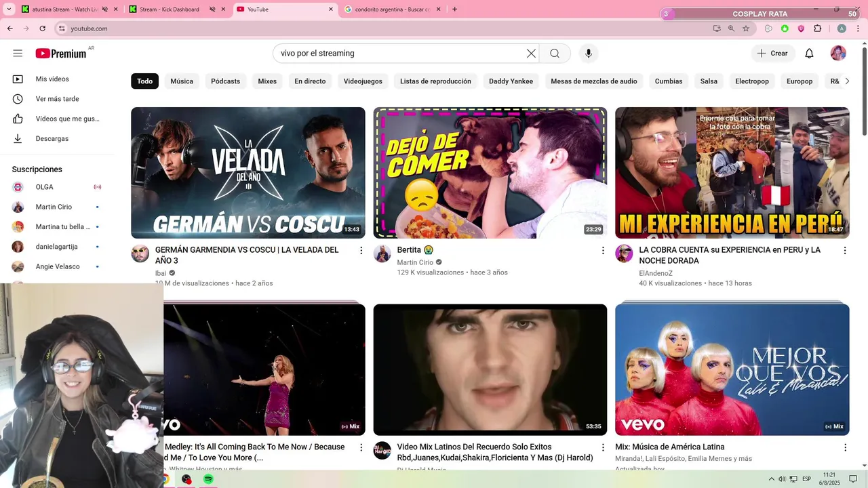Viewport: 868px width, 488px height.
Task: Open options menu for Bertita video
Action: [603, 251]
